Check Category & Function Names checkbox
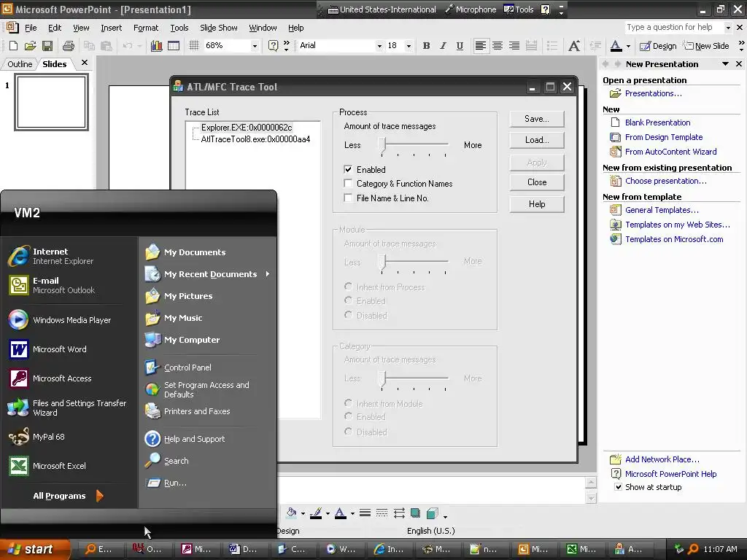Viewport: 747px width, 560px height. coord(348,183)
